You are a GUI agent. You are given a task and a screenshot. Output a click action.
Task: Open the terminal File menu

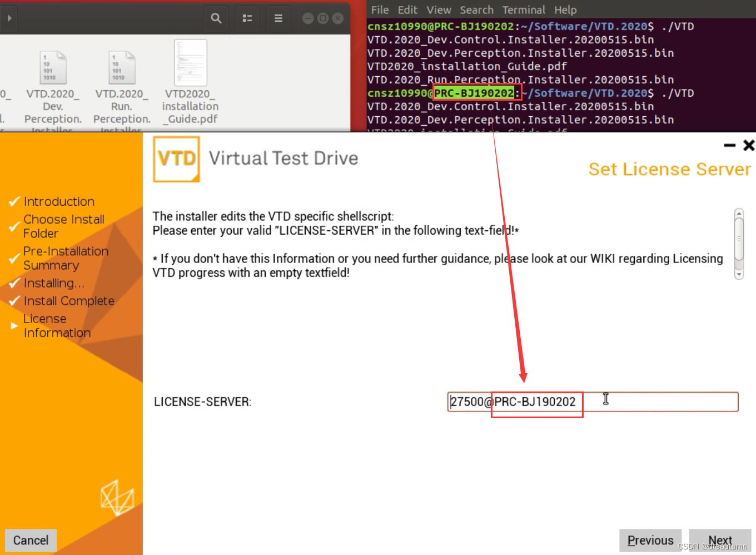pyautogui.click(x=380, y=10)
